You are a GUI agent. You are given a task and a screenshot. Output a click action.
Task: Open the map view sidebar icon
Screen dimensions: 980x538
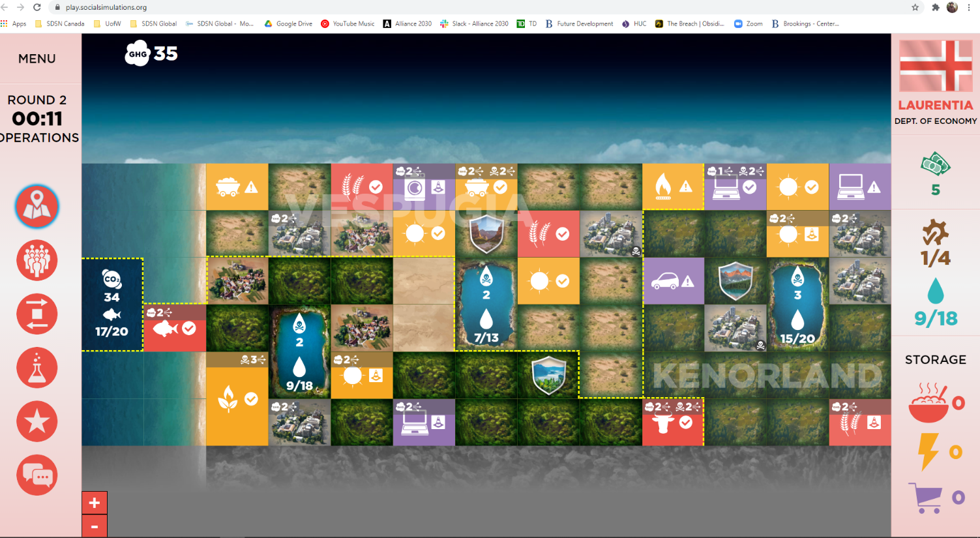(37, 207)
